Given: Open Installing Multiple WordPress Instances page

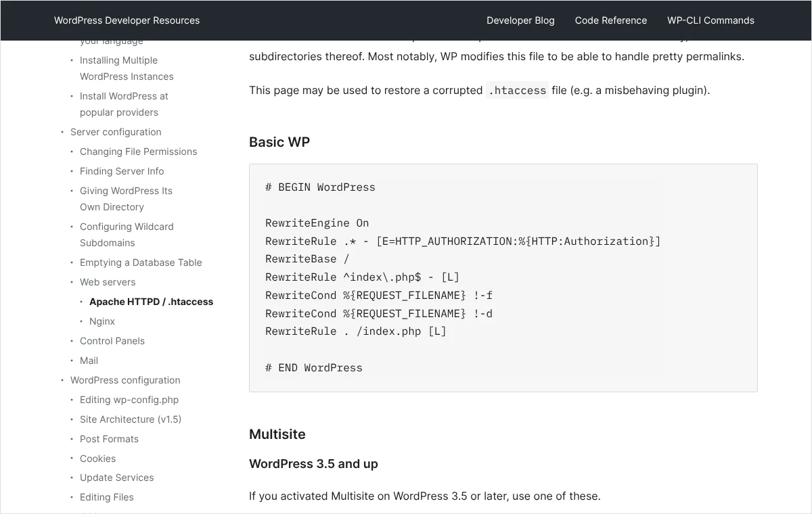Looking at the screenshot, I should point(127,68).
